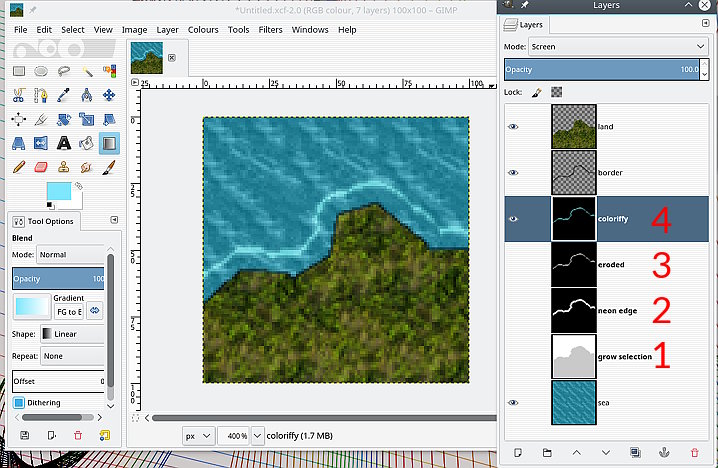
Task: Select the Pencil tool
Action: [19, 167]
